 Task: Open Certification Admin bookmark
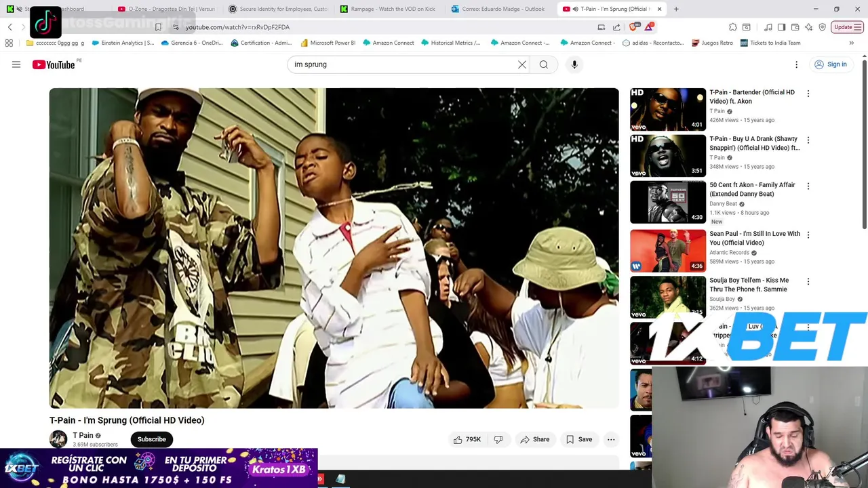[261, 43]
